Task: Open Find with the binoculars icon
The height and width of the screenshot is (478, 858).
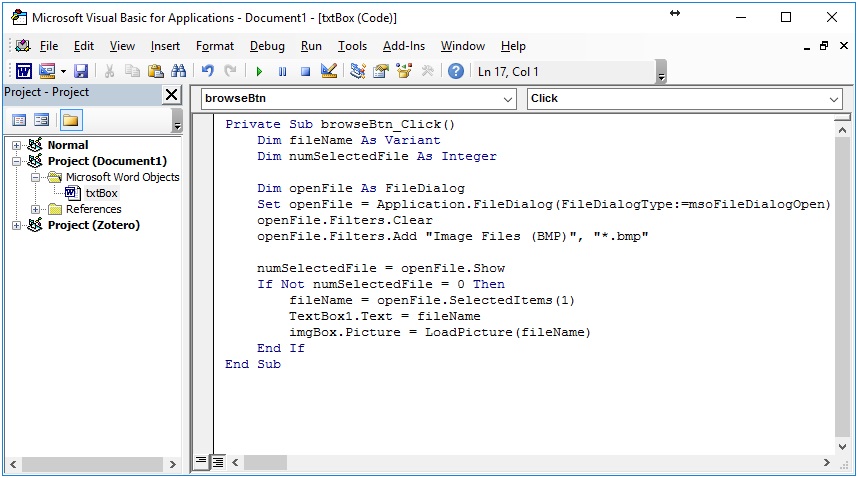Action: coord(178,71)
